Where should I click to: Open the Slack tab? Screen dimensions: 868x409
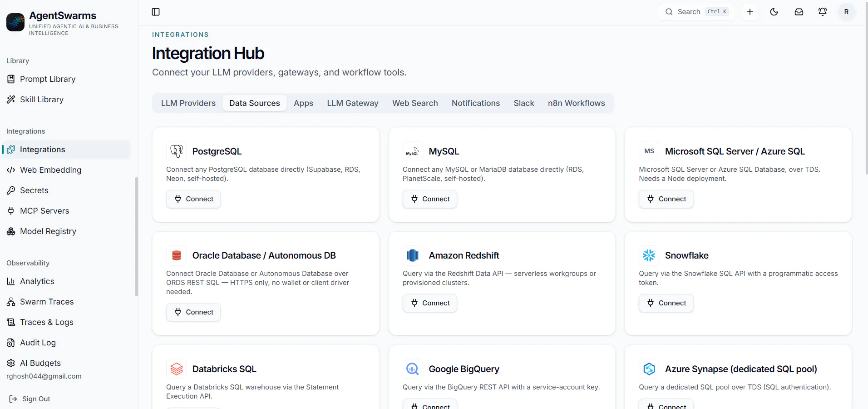(x=524, y=103)
